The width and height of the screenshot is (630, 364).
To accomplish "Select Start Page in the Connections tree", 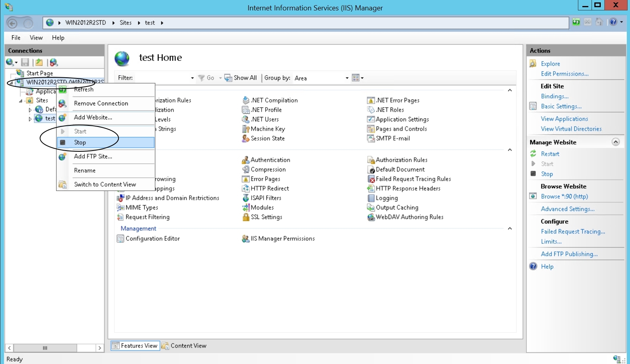I will click(x=40, y=73).
